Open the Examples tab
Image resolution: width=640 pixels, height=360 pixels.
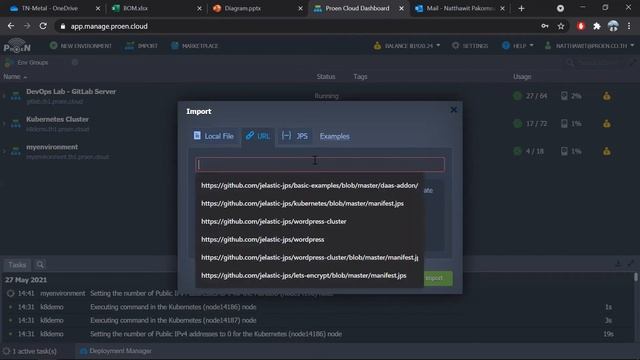point(334,136)
